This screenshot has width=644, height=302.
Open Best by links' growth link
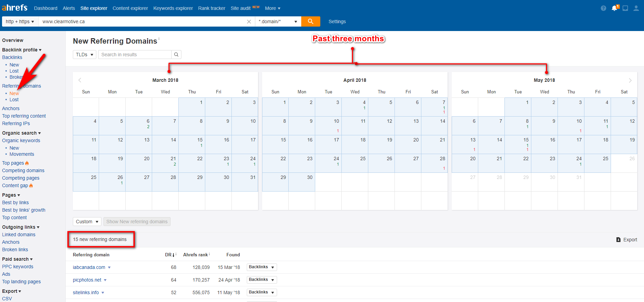[x=23, y=210]
